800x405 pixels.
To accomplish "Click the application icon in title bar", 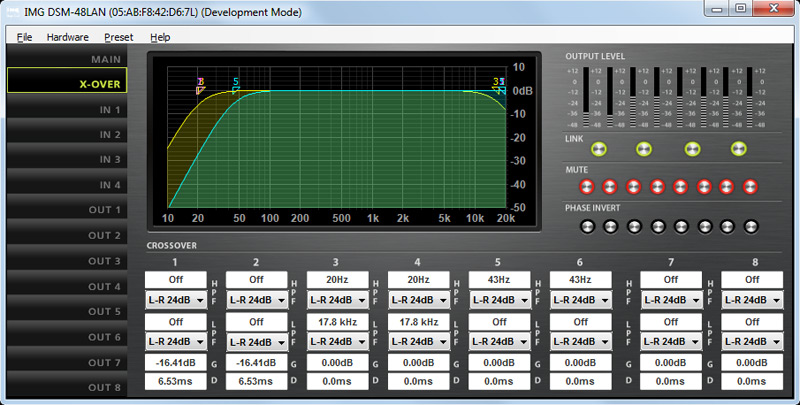I will point(12,9).
